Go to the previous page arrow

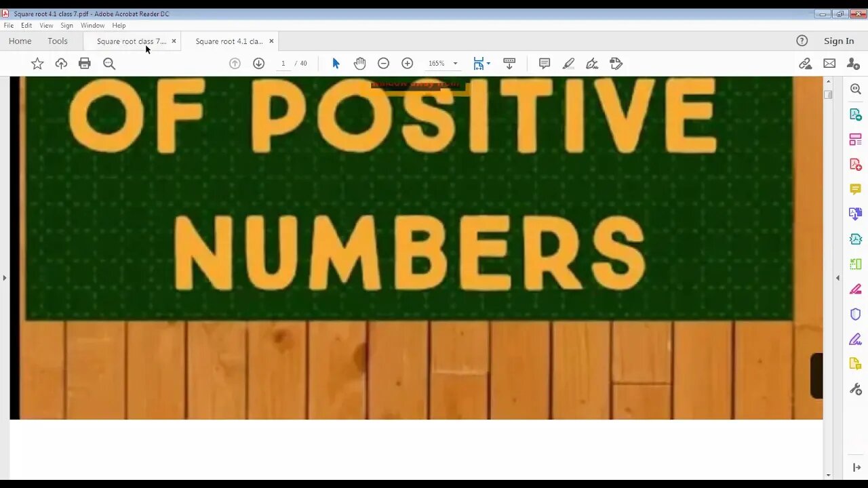click(235, 64)
